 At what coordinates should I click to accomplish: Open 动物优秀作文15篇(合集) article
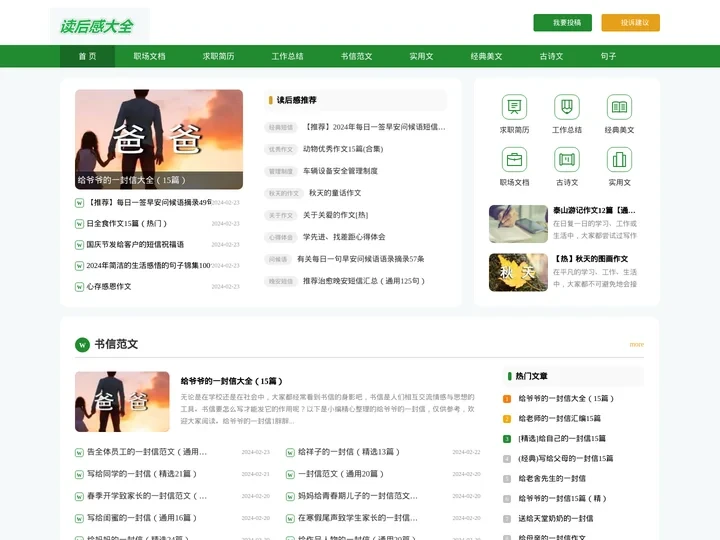(x=343, y=149)
